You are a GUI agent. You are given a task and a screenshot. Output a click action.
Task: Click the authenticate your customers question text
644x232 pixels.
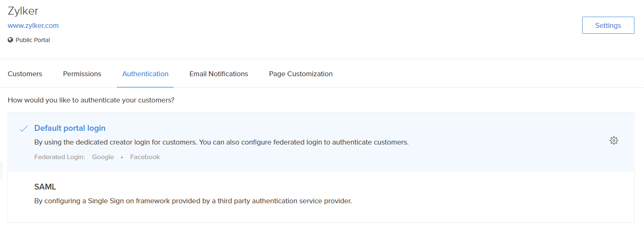91,100
